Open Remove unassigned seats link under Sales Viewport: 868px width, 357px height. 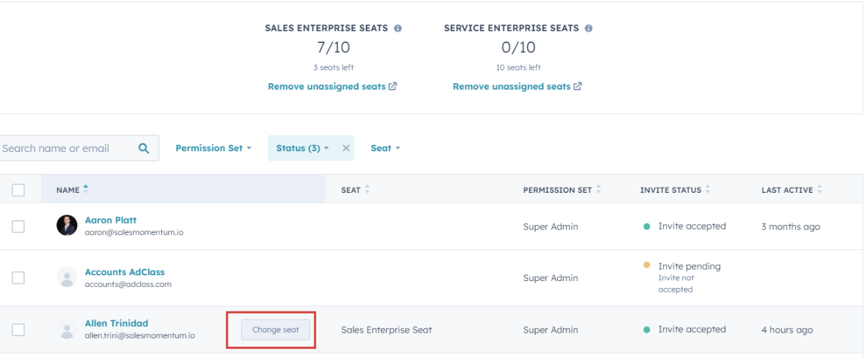(x=332, y=87)
